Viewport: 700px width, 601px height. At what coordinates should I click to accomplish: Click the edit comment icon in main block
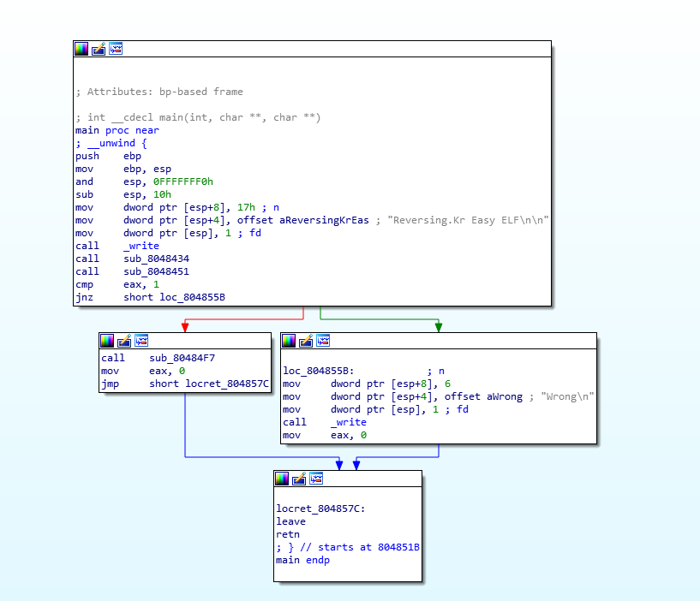(99, 49)
